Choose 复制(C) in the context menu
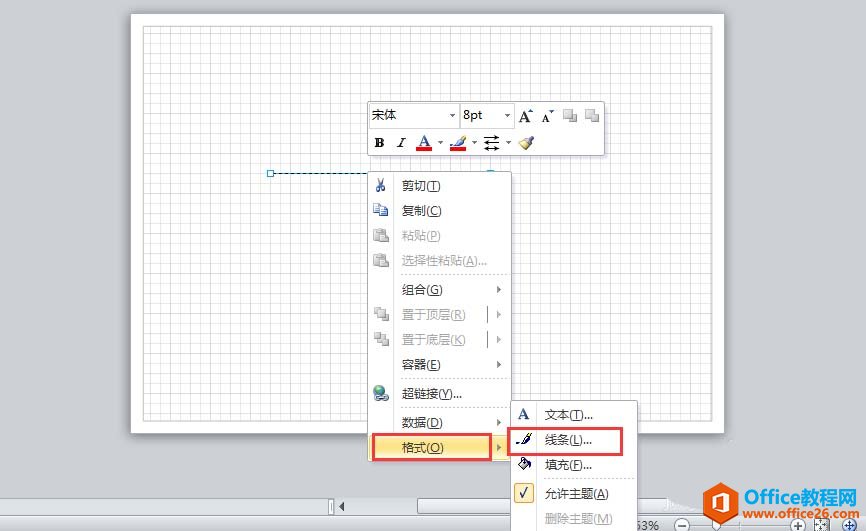This screenshot has height=531, width=866. tap(421, 211)
